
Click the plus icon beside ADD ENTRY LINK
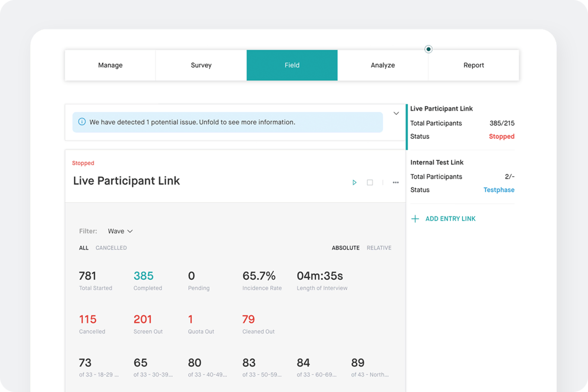pyautogui.click(x=415, y=218)
